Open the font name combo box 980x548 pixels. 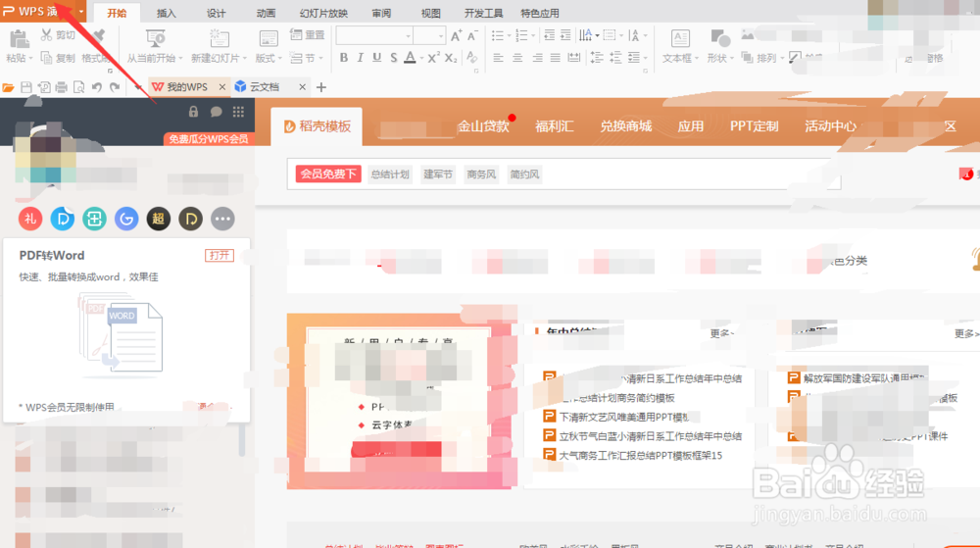(375, 35)
